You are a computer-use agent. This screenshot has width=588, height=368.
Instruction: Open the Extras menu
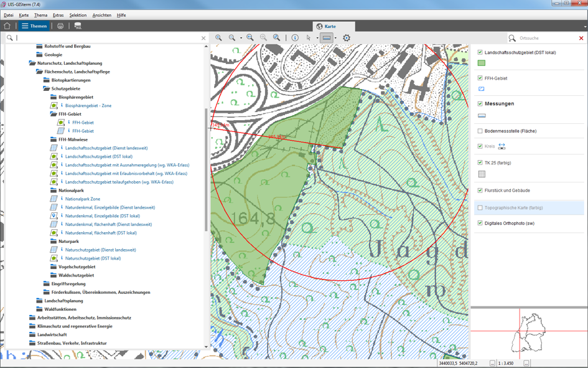(x=58, y=16)
